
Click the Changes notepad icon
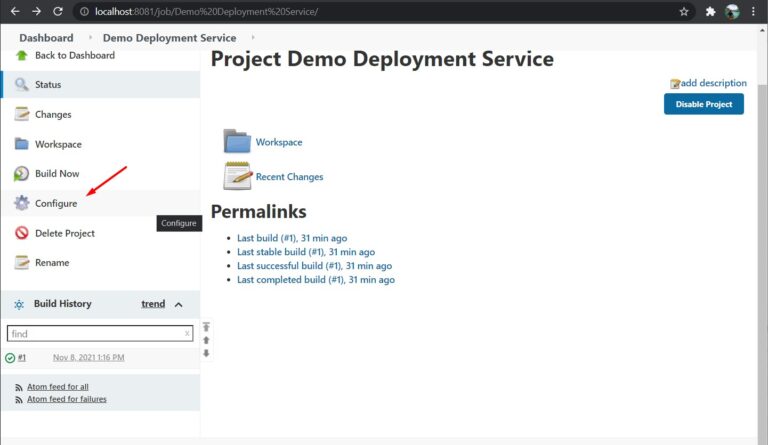(x=21, y=114)
